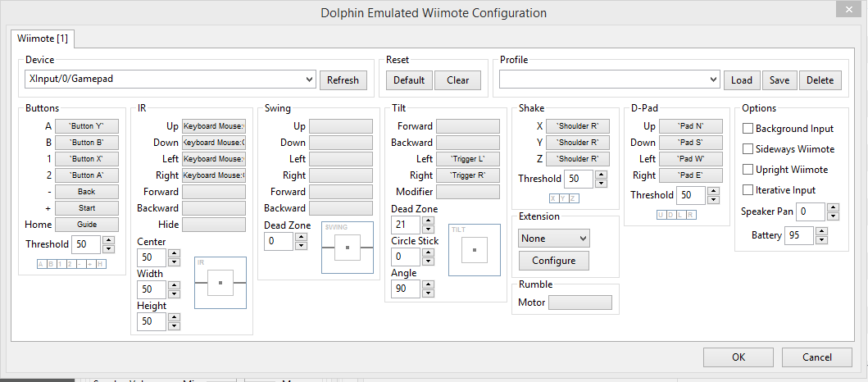Remap D-Pad Up set to Pad N
Viewport: 868px width, 382px height.
click(691, 126)
